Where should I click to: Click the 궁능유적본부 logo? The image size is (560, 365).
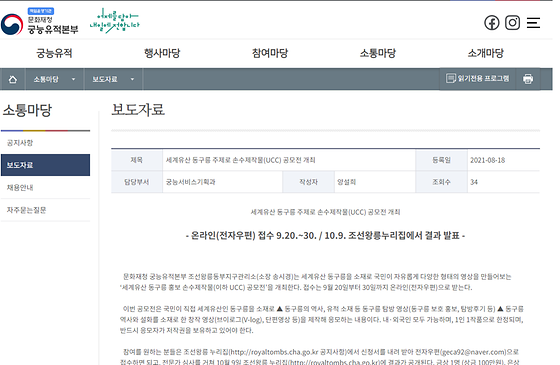tap(40, 22)
